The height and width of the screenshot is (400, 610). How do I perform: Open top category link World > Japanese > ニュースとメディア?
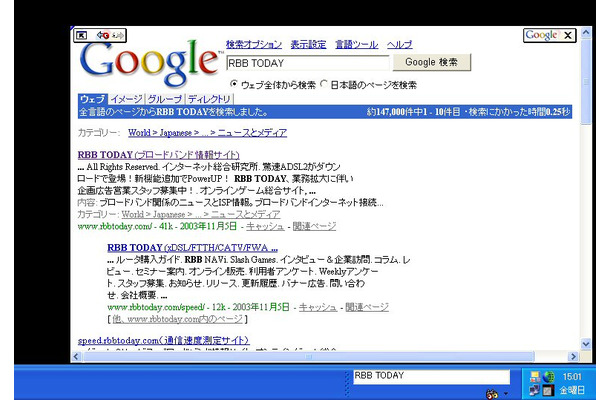(208, 133)
